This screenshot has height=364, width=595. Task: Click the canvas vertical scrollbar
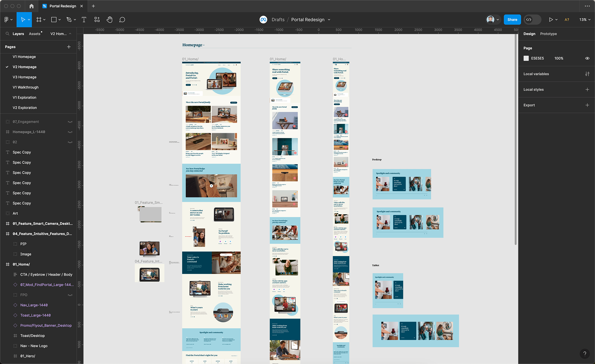click(516, 139)
